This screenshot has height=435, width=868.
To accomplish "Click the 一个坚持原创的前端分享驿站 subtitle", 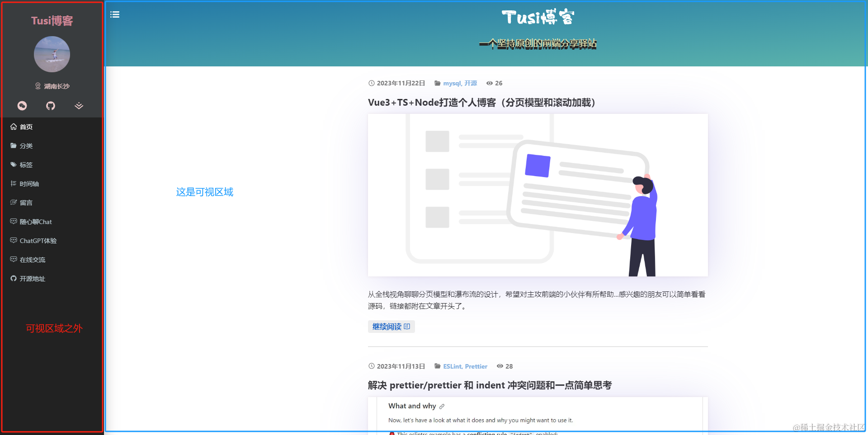I will pos(538,43).
